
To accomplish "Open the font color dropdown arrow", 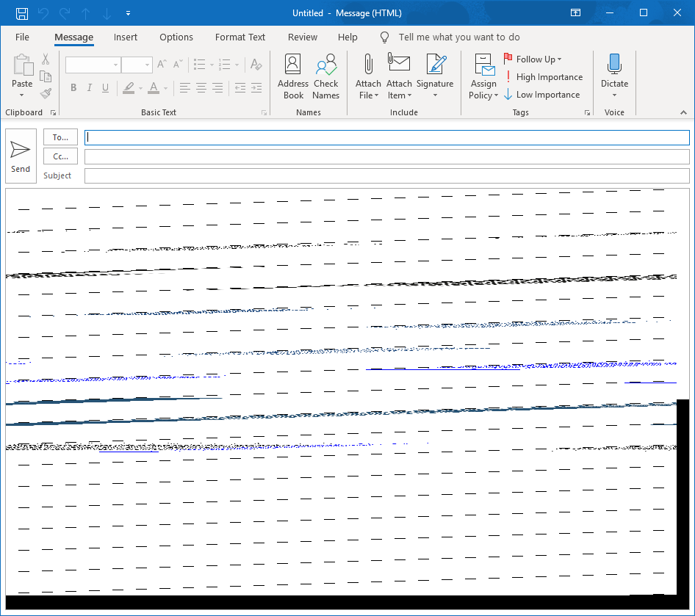I will click(x=166, y=88).
